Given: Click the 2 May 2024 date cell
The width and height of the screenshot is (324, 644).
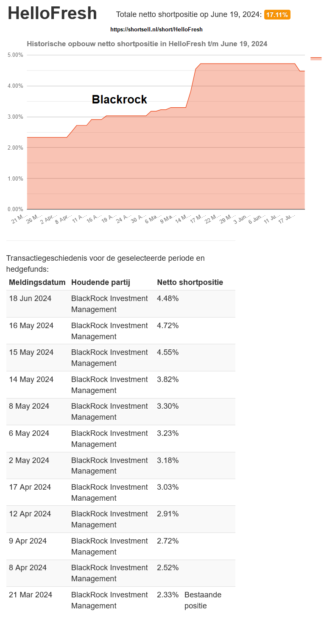Looking at the screenshot, I should tap(29, 460).
